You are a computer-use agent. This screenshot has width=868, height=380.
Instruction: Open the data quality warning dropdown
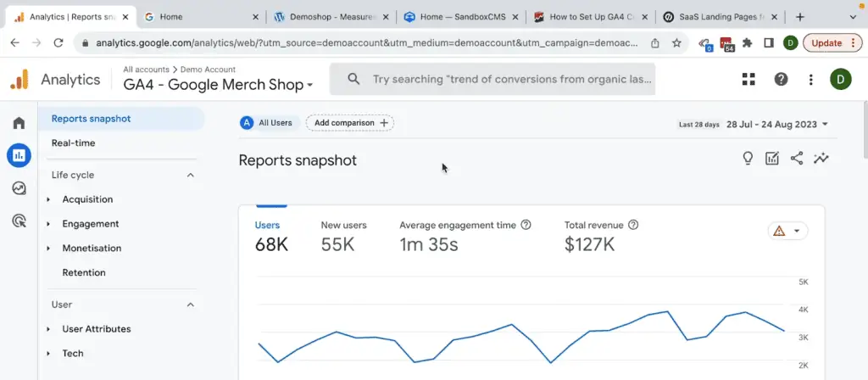tap(787, 231)
